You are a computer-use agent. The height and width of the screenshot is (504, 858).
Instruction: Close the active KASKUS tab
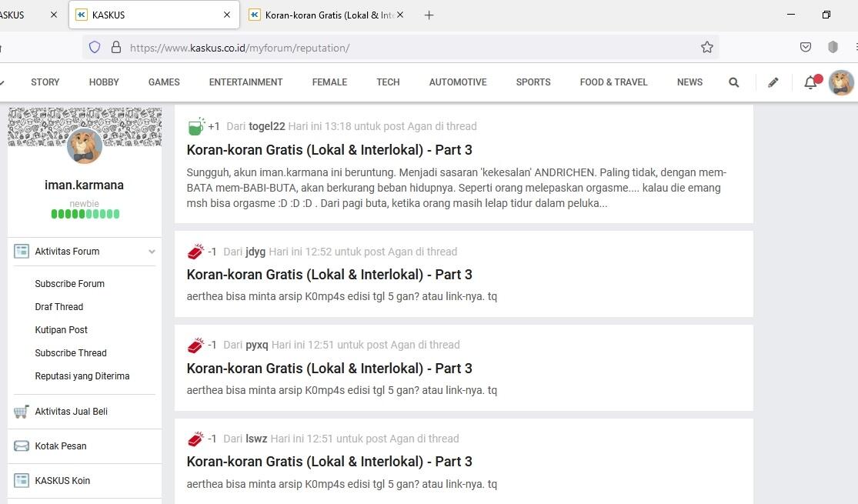click(x=227, y=15)
